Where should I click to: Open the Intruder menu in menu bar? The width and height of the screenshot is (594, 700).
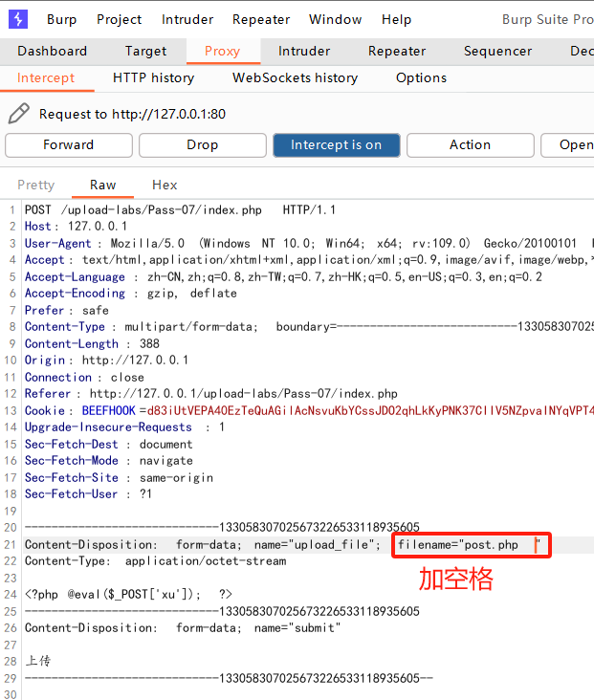(187, 20)
